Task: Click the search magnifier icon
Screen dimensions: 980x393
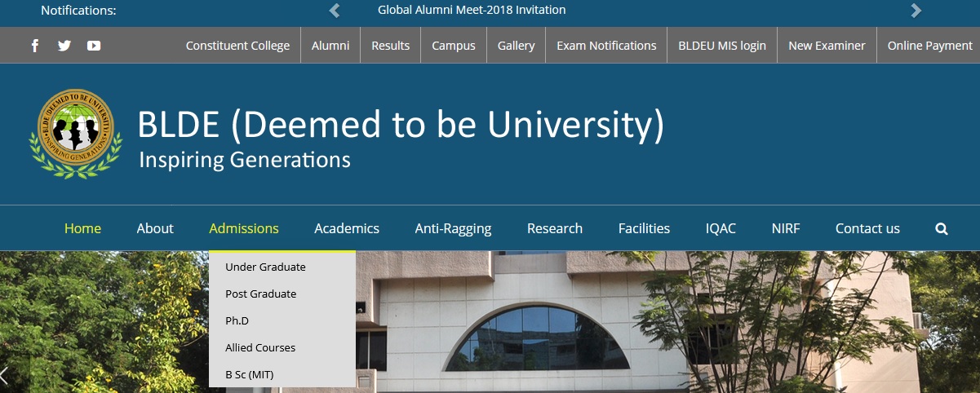Action: coord(942,229)
